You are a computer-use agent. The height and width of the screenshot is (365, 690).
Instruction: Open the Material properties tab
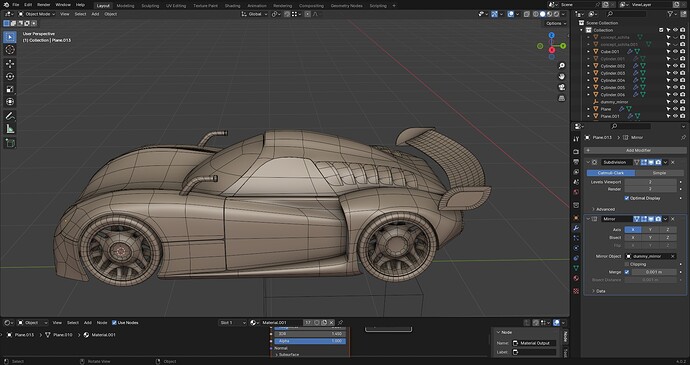coord(576,278)
